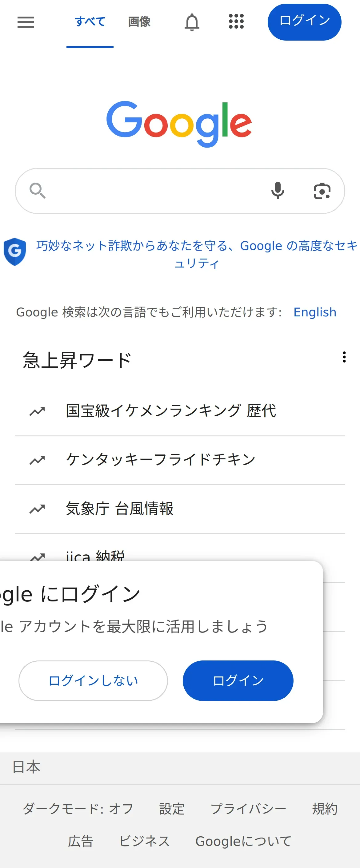Open the 設定 menu in footer
This screenshot has height=868, width=360.
point(172,808)
